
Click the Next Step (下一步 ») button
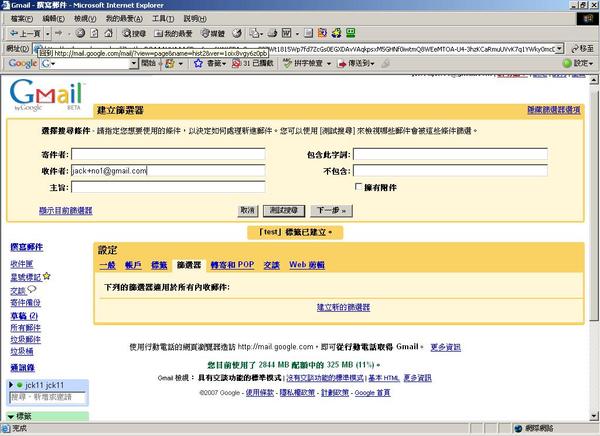331,211
